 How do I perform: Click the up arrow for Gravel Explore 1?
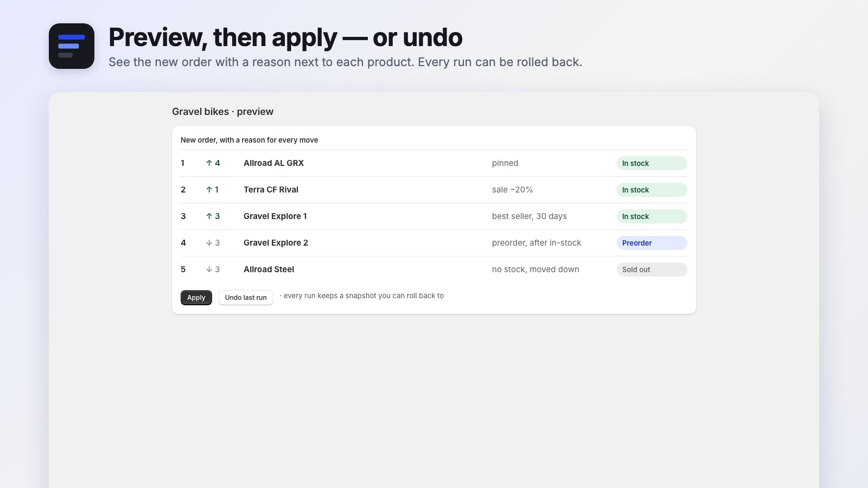click(209, 216)
